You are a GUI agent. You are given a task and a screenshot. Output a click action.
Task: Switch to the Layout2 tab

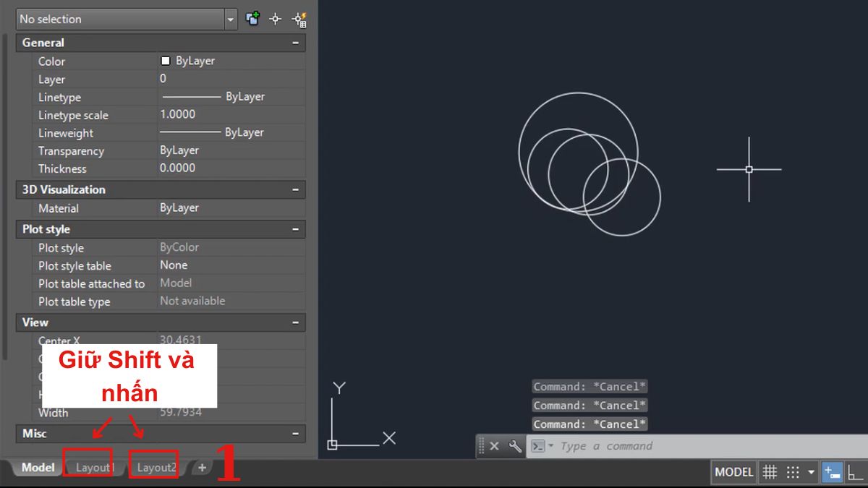pyautogui.click(x=156, y=468)
